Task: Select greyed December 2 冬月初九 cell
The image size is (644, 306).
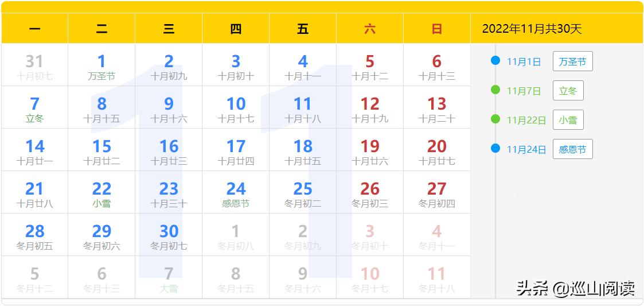Action: click(x=303, y=235)
